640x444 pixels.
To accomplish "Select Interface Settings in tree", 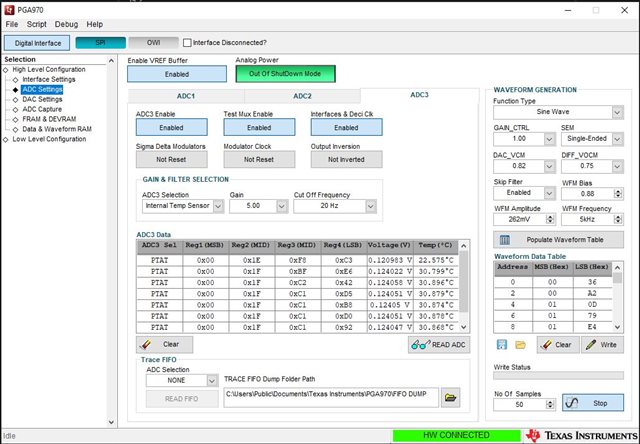I will 49,79.
